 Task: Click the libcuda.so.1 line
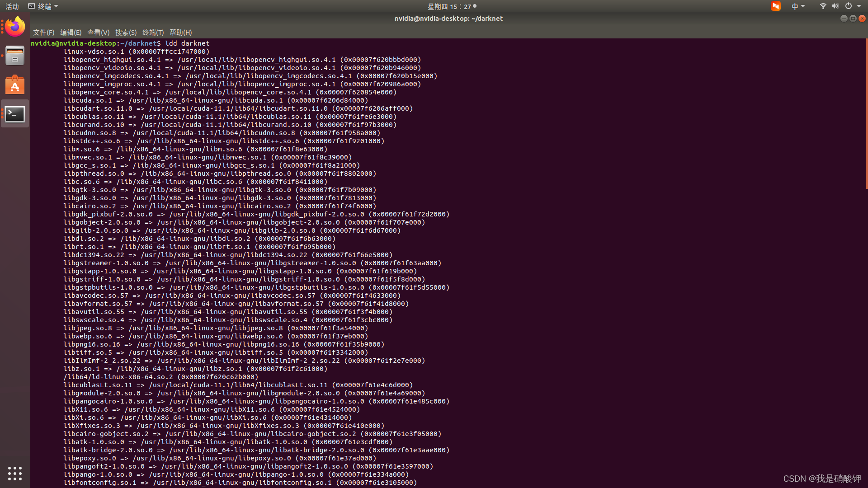(216, 100)
